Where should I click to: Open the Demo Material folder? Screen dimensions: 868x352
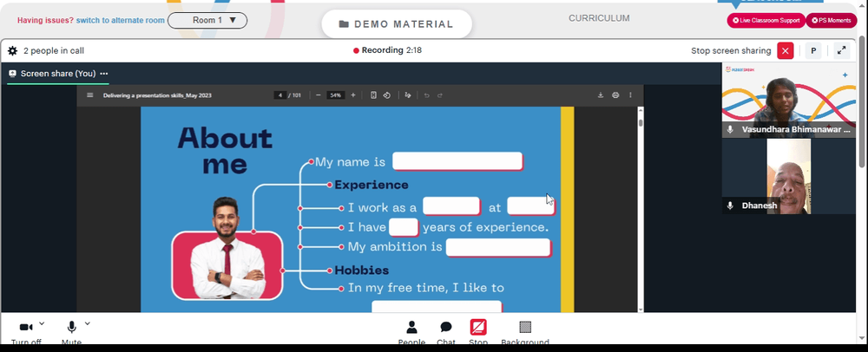tap(397, 24)
